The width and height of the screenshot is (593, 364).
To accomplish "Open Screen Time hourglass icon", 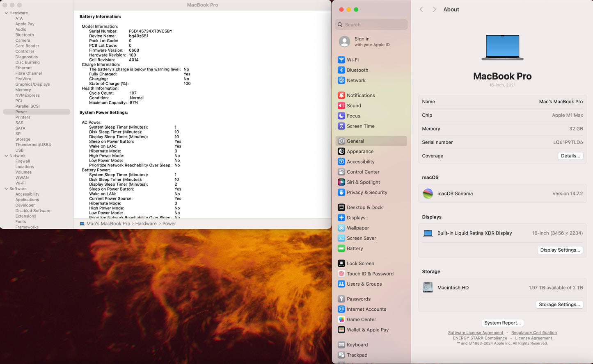I will tap(341, 126).
